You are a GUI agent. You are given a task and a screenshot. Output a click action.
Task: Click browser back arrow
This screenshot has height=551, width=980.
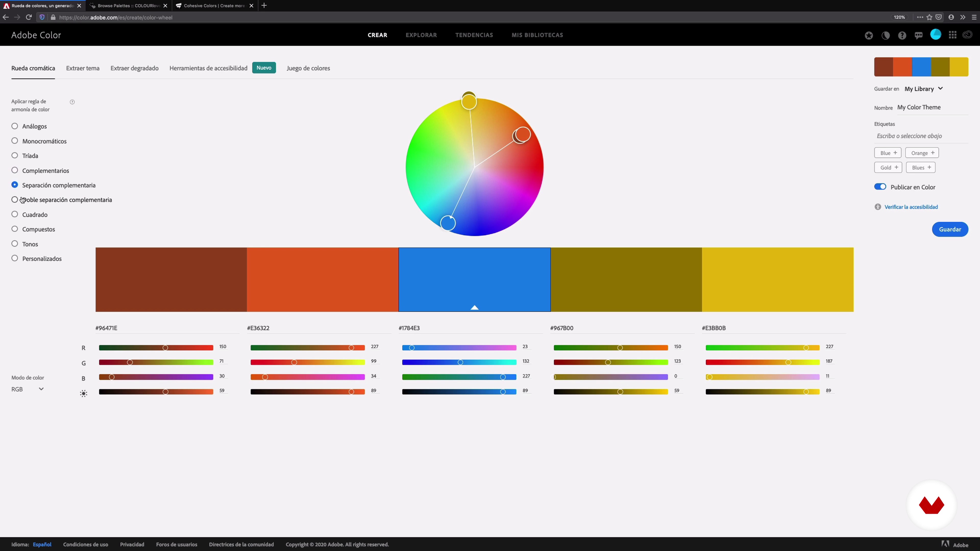[x=5, y=17]
